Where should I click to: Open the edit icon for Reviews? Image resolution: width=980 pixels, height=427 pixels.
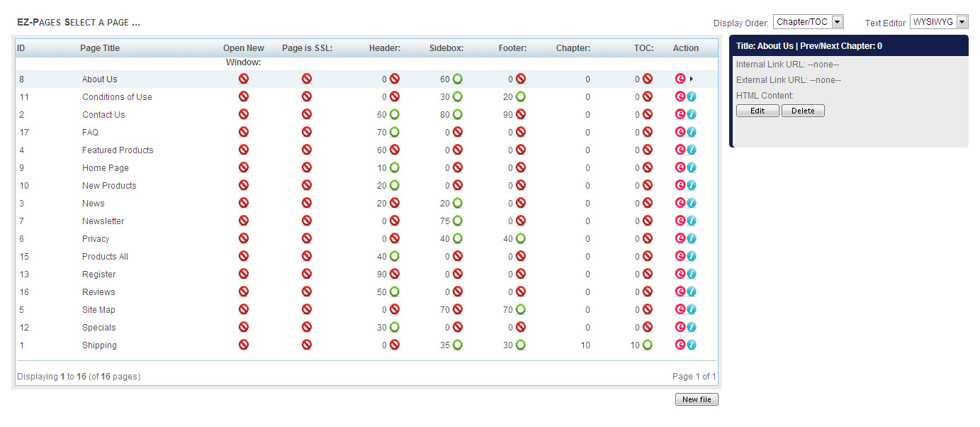pos(680,292)
